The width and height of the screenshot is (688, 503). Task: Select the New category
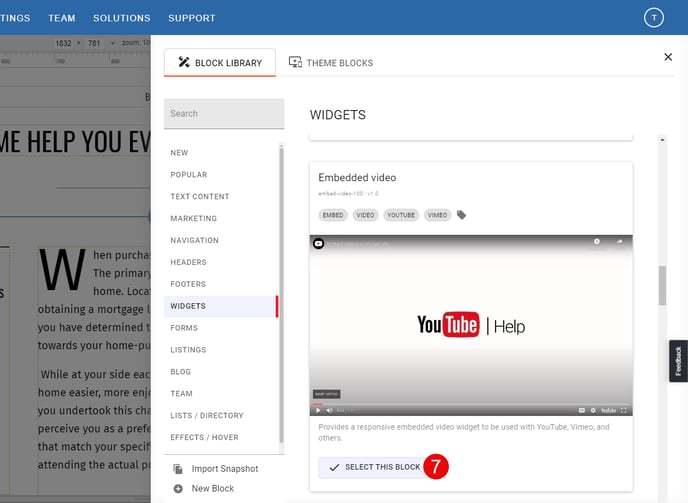179,153
